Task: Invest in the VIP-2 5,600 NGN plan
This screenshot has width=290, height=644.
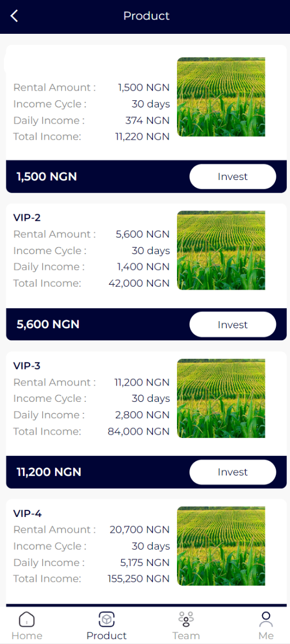Action: (x=233, y=324)
